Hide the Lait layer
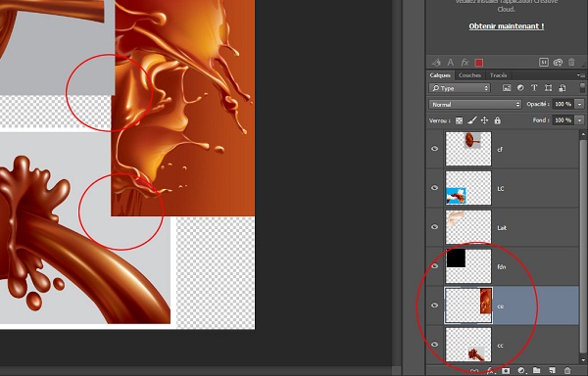Image resolution: width=588 pixels, height=376 pixels. pyautogui.click(x=434, y=227)
